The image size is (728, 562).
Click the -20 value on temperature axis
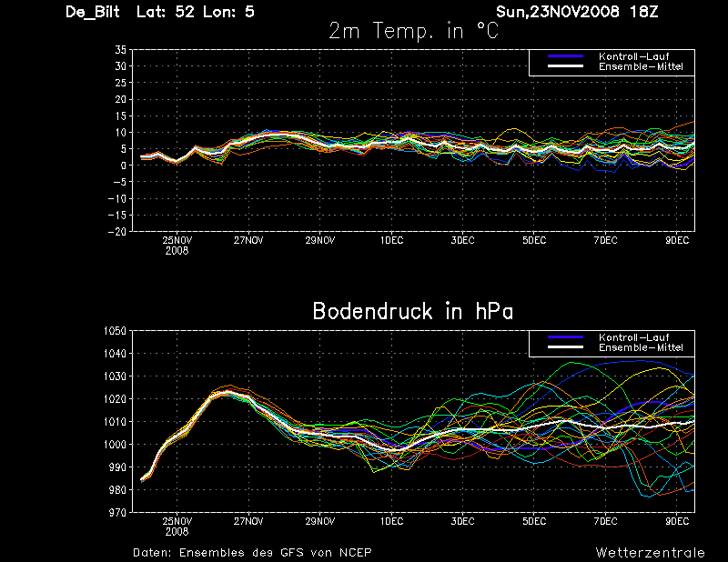[x=116, y=231]
